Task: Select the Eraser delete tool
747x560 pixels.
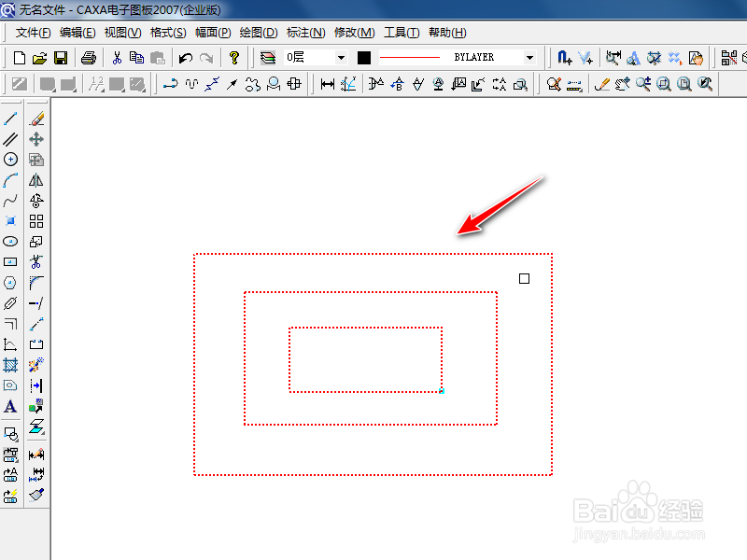Action: pos(36,119)
